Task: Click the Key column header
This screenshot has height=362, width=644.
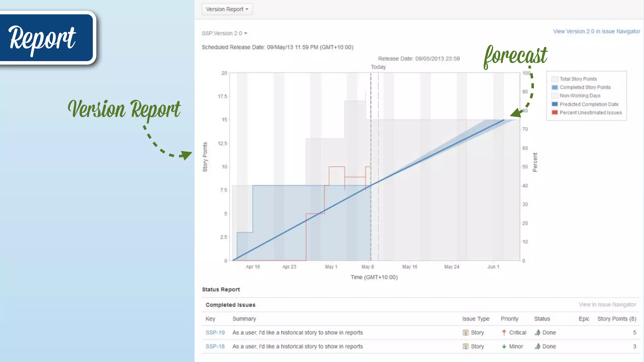Action: (x=210, y=319)
